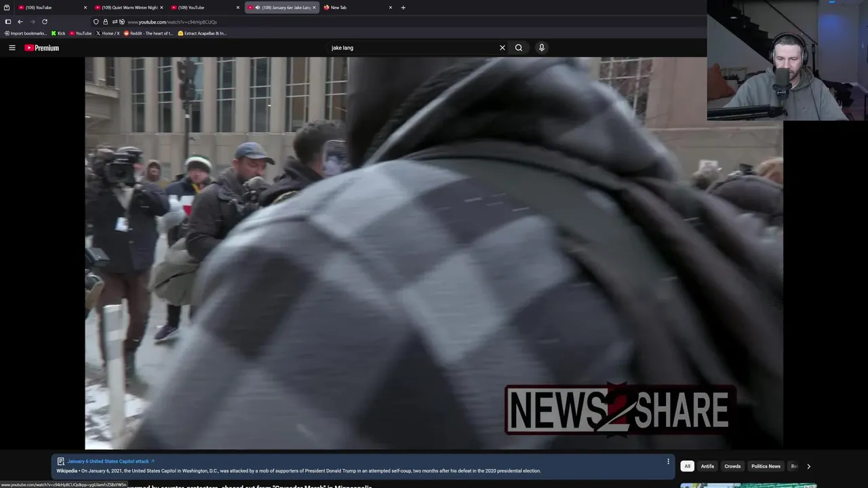Start voice search with microphone
Image resolution: width=868 pixels, height=488 pixels.
coord(541,47)
